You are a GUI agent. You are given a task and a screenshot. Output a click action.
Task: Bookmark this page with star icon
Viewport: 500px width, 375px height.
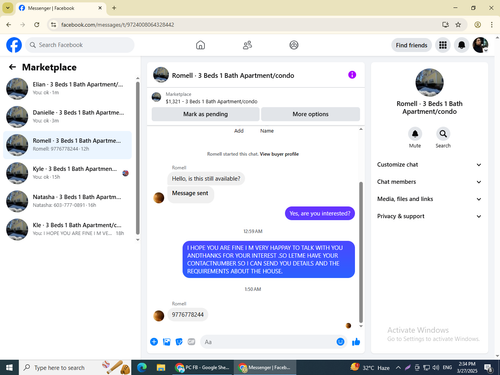click(458, 25)
